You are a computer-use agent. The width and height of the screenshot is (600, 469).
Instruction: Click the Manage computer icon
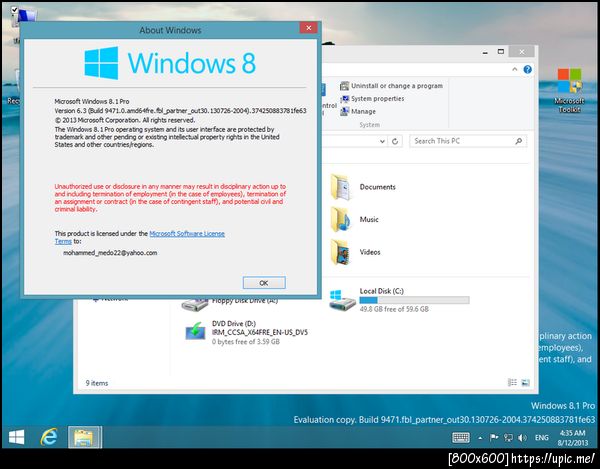click(x=344, y=111)
